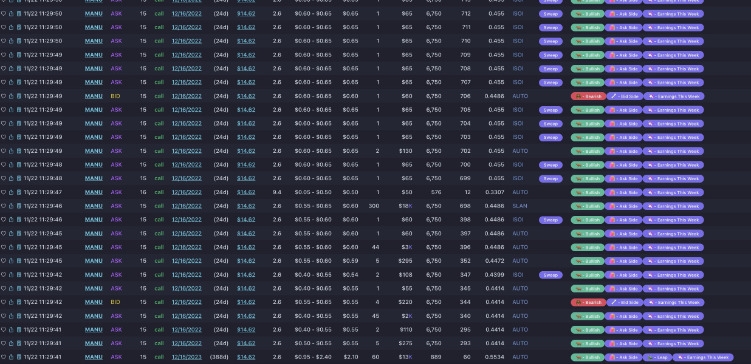Click Bullish tag on the SLAN trade row

pyautogui.click(x=587, y=206)
